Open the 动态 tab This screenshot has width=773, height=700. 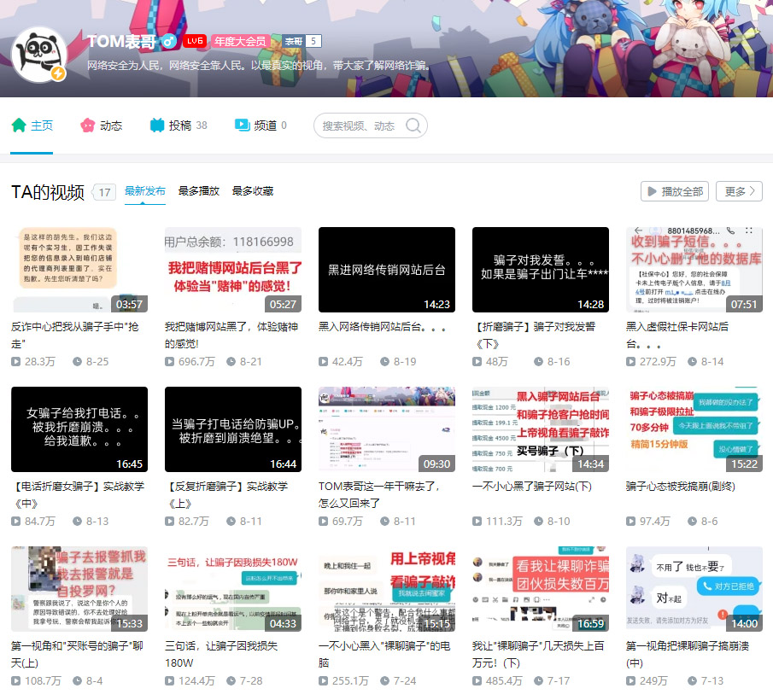(x=101, y=126)
